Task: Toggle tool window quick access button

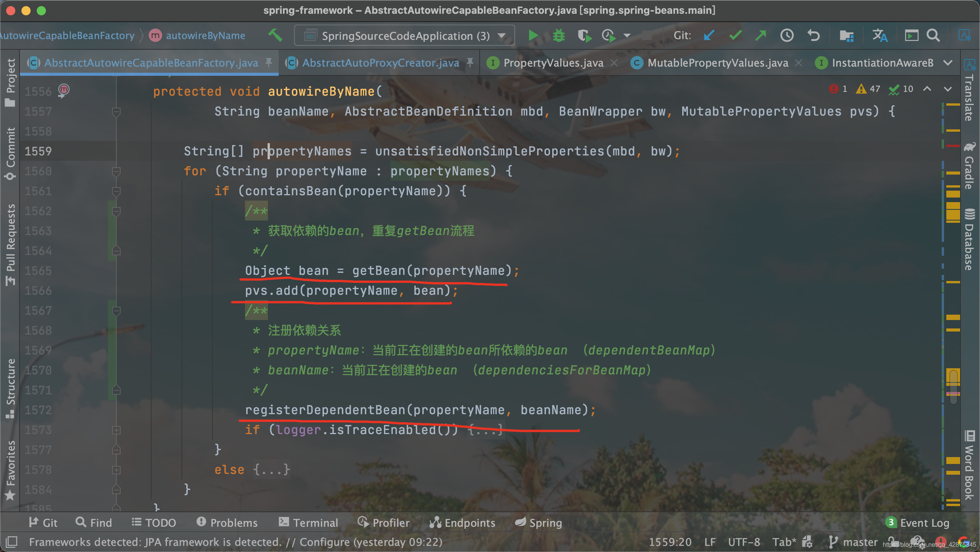Action: click(11, 542)
